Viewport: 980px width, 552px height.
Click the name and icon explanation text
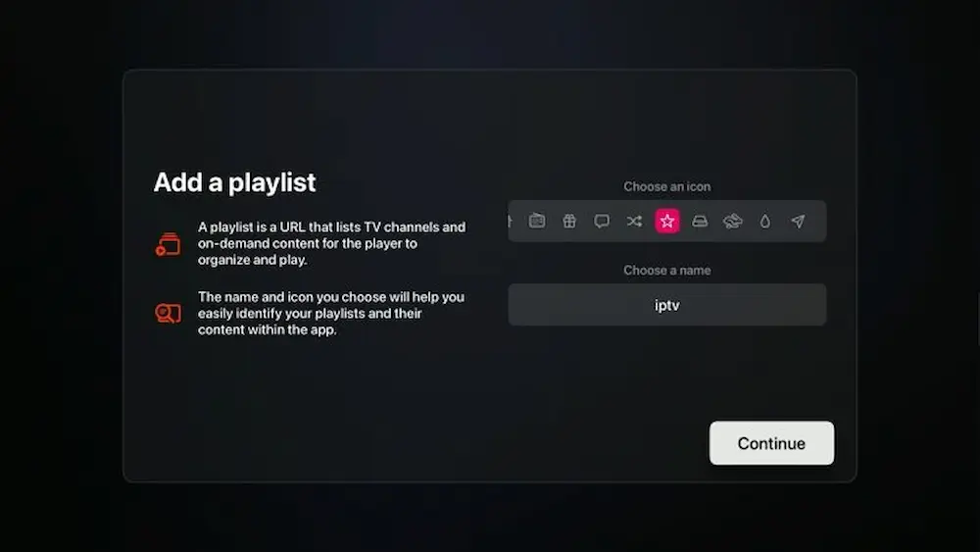pos(331,313)
